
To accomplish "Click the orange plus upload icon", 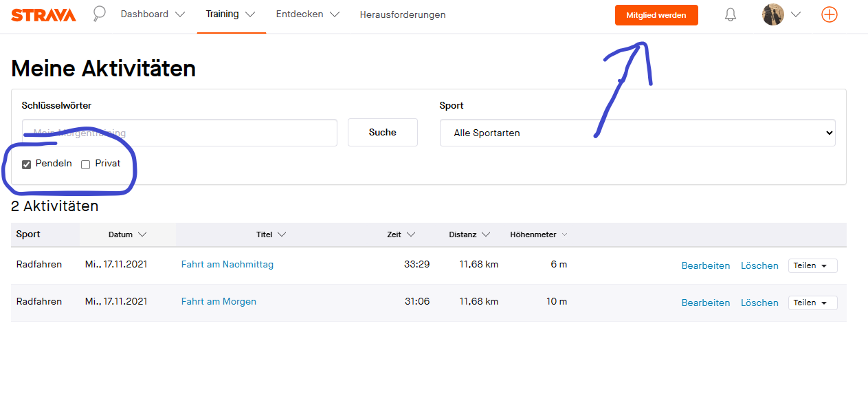I will pyautogui.click(x=830, y=14).
